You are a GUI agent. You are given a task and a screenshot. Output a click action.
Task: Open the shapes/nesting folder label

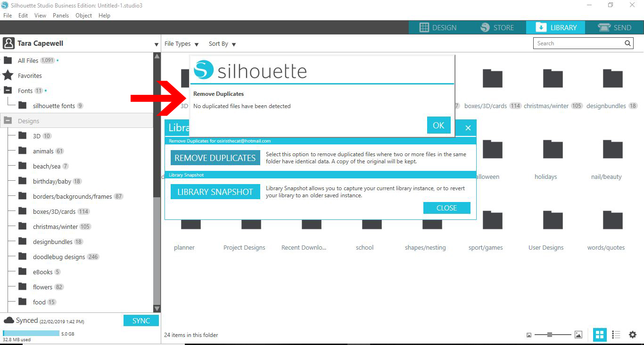(425, 247)
